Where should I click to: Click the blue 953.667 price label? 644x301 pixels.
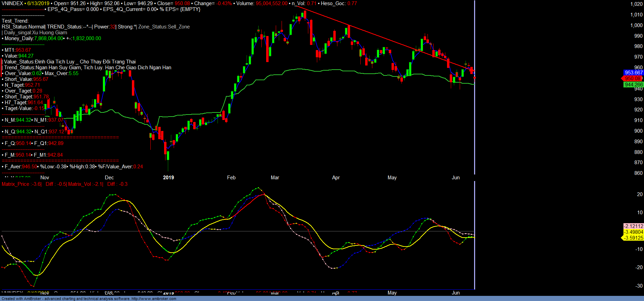(x=633, y=73)
